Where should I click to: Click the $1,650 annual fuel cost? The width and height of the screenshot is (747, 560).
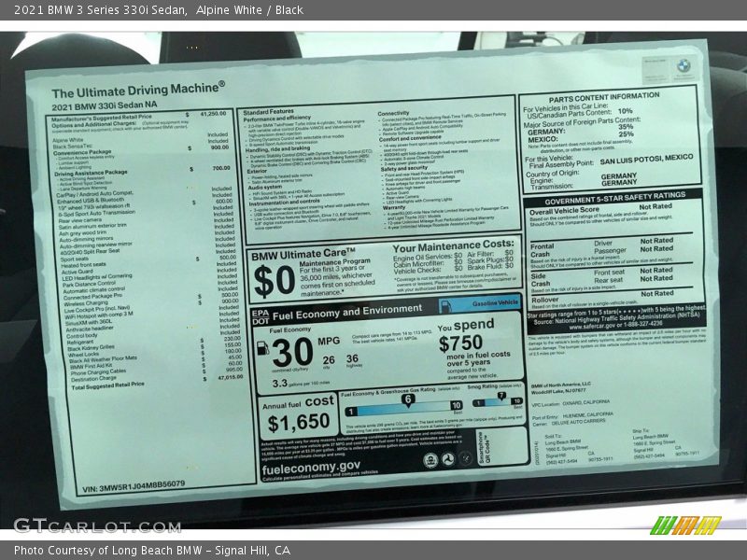[298, 423]
